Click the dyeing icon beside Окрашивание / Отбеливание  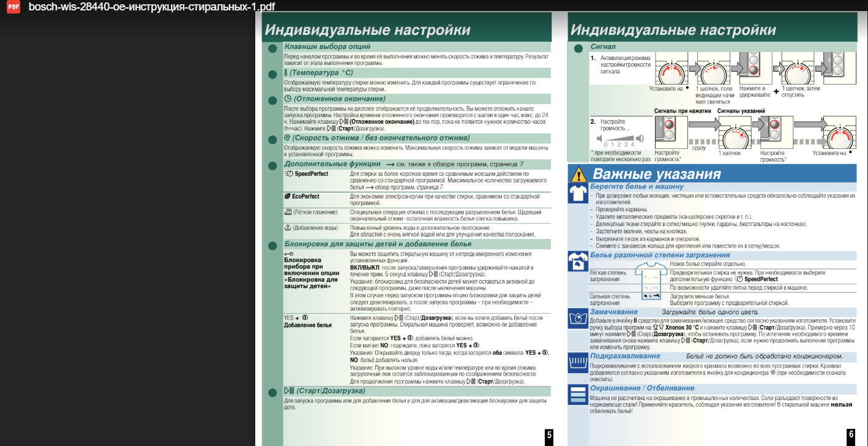[x=578, y=394]
